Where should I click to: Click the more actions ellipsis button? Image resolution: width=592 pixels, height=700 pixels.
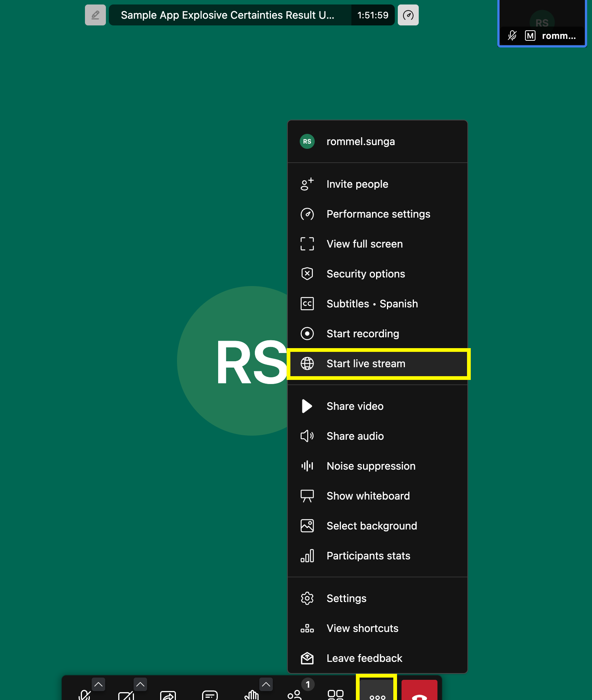[x=377, y=693]
